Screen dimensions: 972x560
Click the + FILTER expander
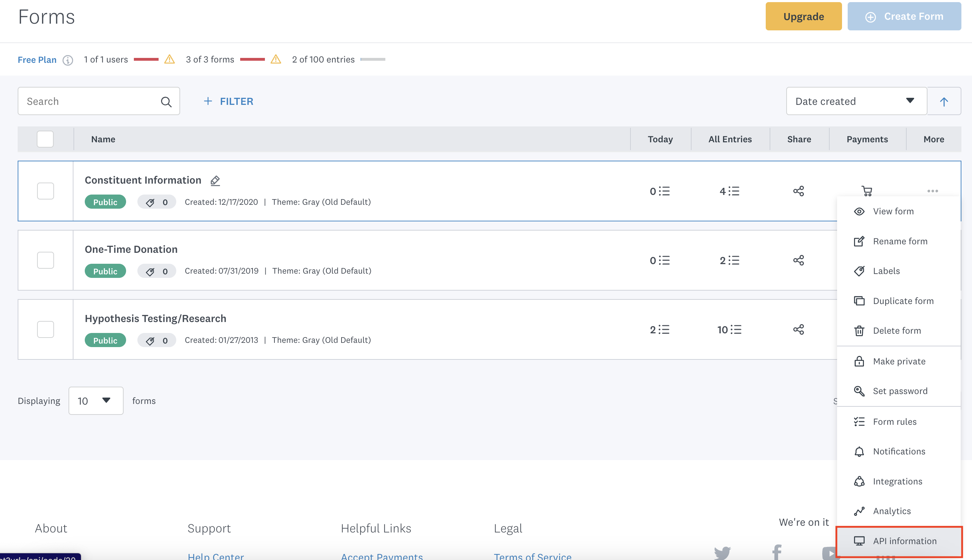pos(229,102)
